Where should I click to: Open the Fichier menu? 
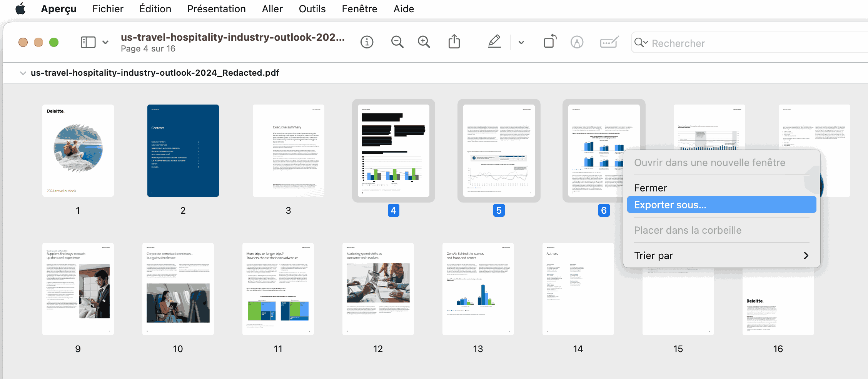click(108, 8)
